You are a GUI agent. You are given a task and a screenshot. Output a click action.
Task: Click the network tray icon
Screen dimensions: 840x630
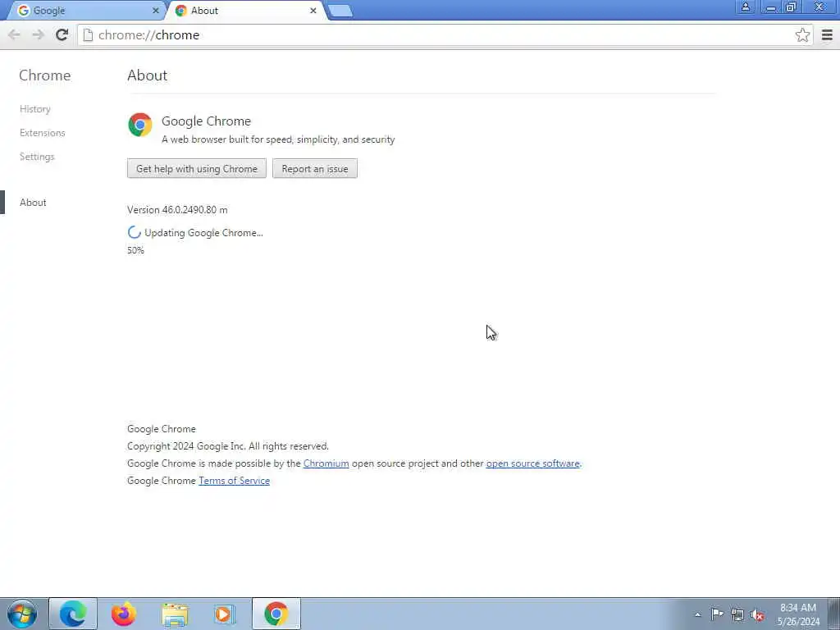pos(737,614)
